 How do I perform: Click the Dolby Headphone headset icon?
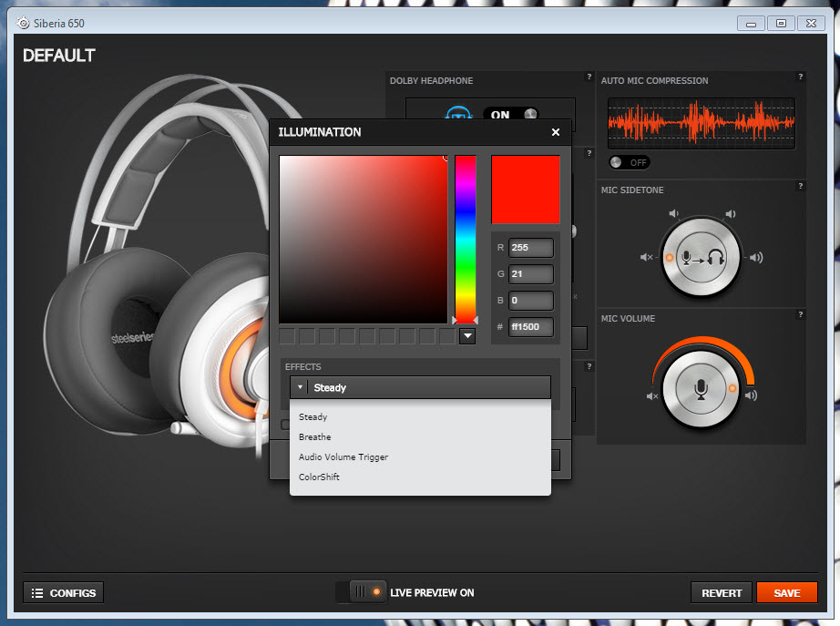click(458, 113)
